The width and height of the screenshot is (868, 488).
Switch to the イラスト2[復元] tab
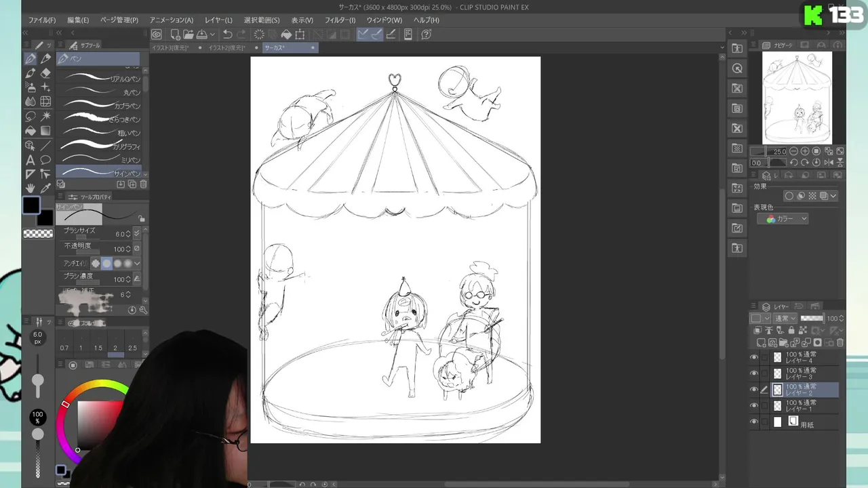(x=226, y=48)
